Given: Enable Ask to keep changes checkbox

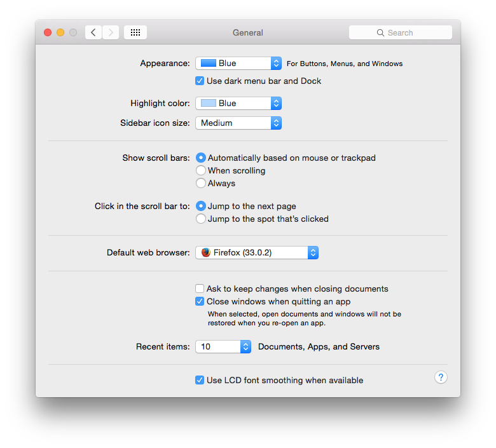Looking at the screenshot, I should [x=200, y=288].
